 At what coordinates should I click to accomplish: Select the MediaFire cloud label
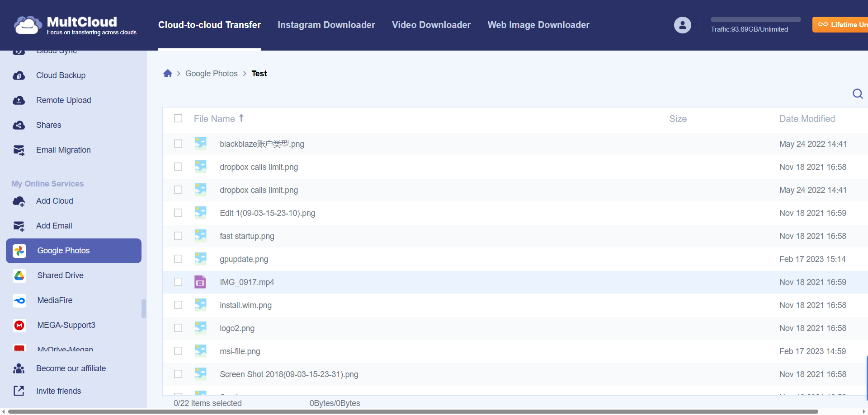[55, 300]
